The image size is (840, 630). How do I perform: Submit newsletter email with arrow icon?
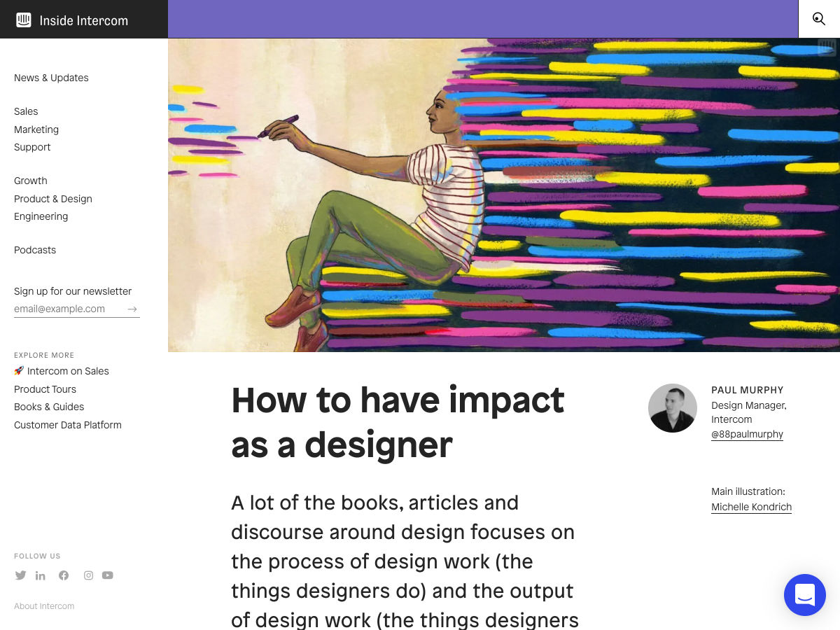(x=132, y=309)
